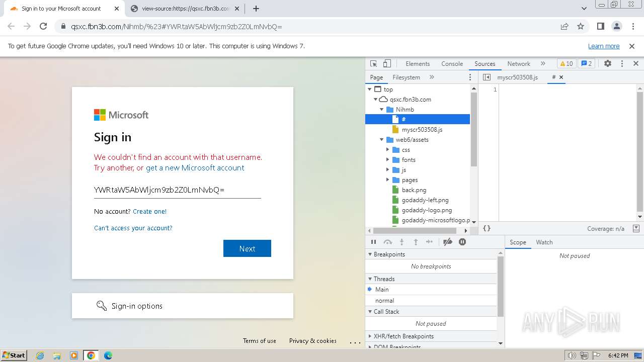Collapse the qsxc.fbn3b.com domain node
Image resolution: width=644 pixels, height=362 pixels.
[x=376, y=100]
